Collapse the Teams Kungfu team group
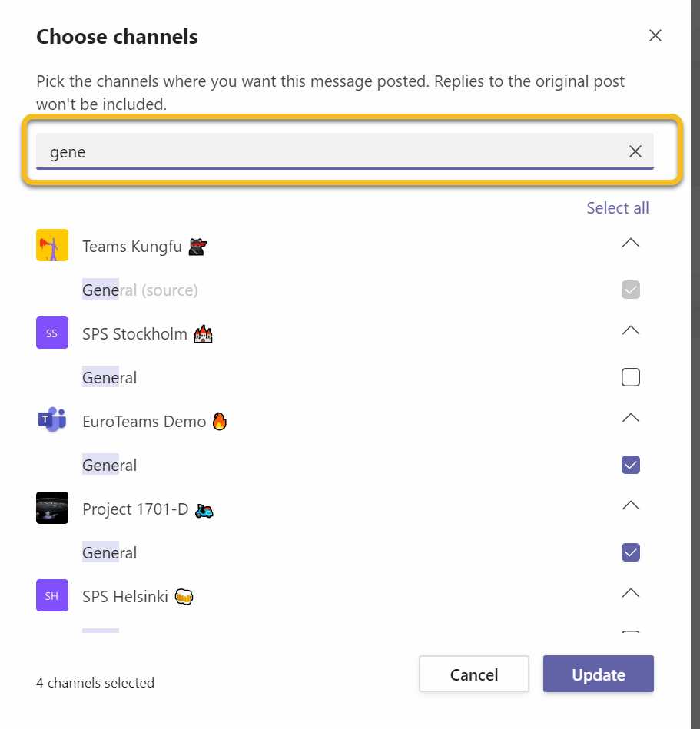 click(x=631, y=244)
